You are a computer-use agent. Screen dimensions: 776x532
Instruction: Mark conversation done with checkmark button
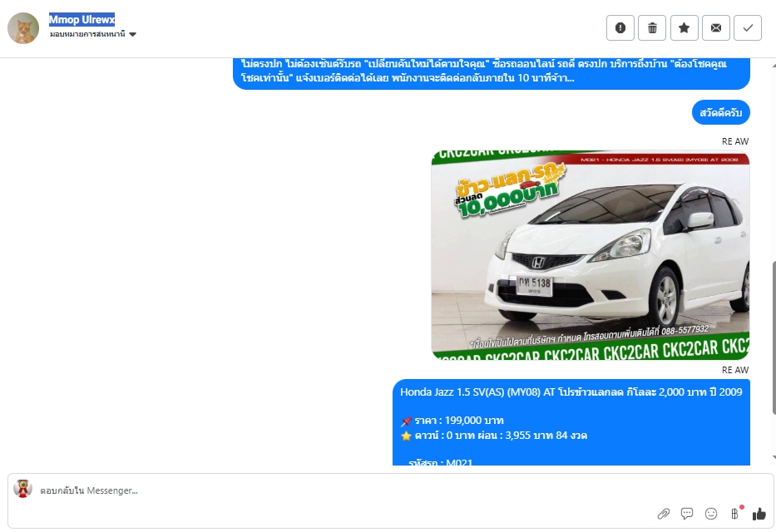[x=747, y=28]
